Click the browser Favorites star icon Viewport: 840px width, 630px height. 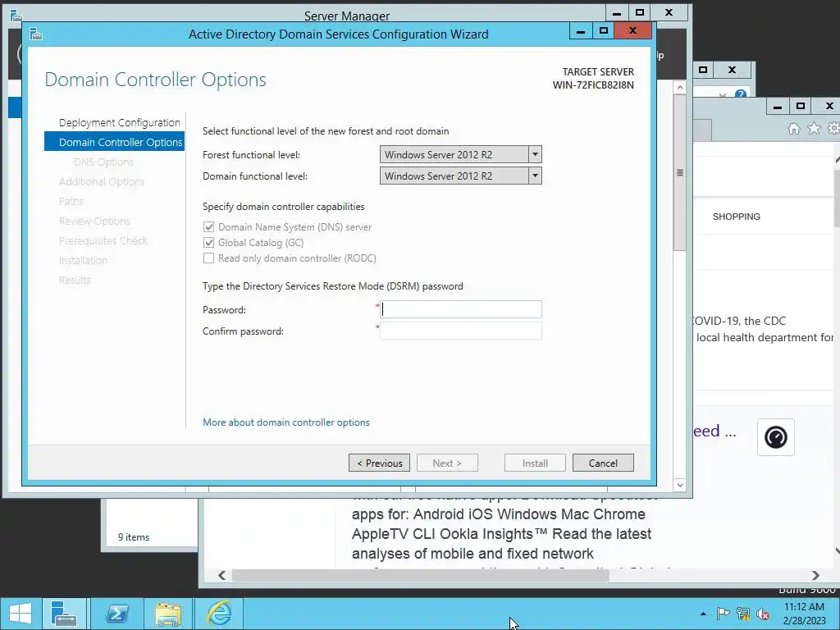(x=814, y=129)
